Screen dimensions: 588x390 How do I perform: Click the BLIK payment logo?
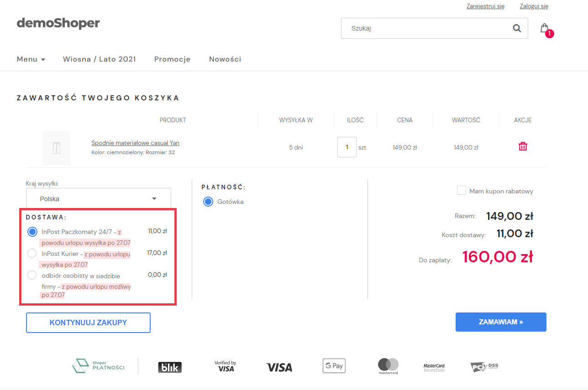click(x=170, y=367)
